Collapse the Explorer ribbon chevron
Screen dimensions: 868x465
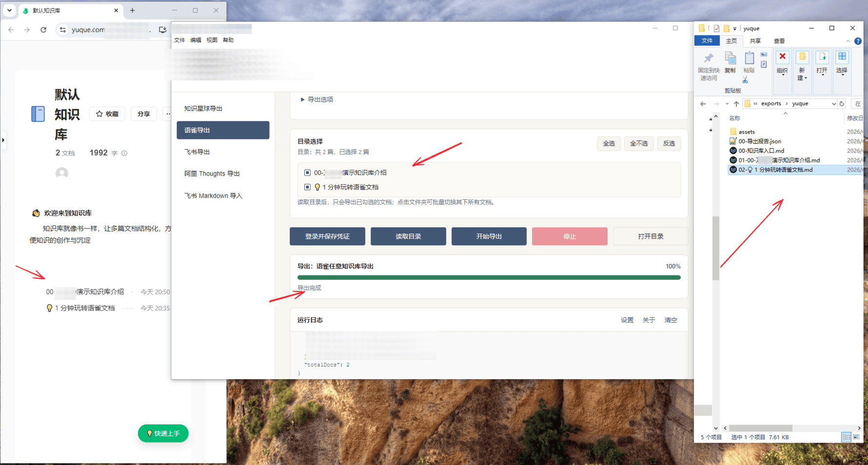click(x=848, y=41)
